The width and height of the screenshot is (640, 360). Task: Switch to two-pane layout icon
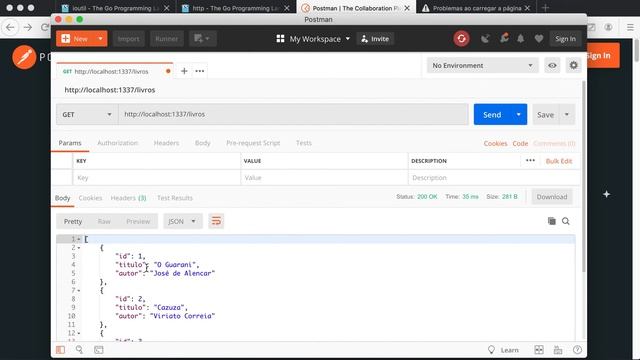pyautogui.click(x=539, y=350)
